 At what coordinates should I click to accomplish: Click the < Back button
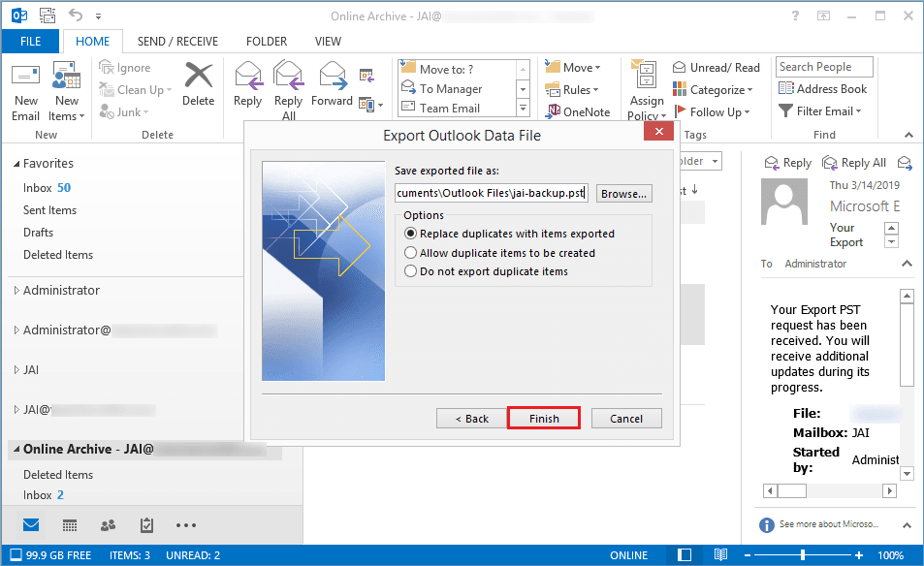(x=471, y=418)
